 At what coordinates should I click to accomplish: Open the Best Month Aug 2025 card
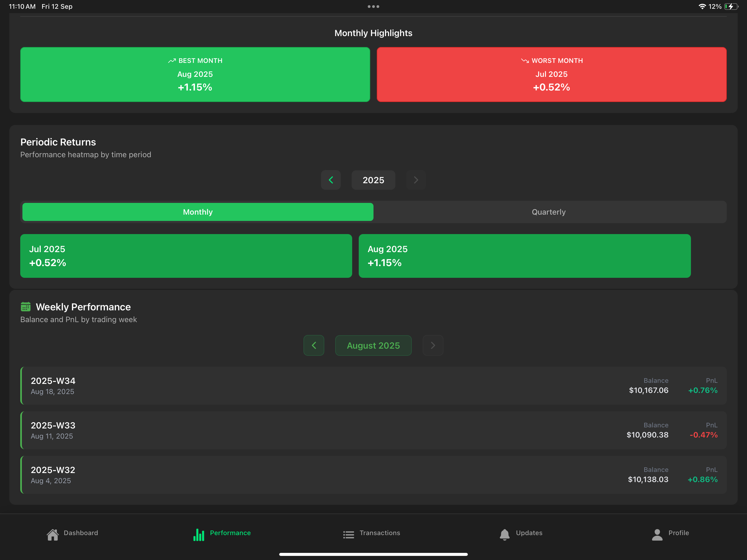click(x=195, y=74)
